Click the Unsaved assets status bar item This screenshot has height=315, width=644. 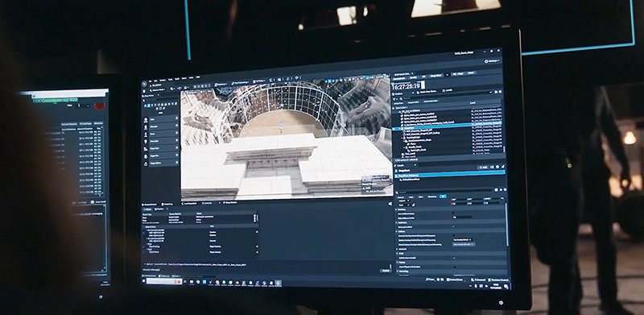pyautogui.click(x=478, y=280)
